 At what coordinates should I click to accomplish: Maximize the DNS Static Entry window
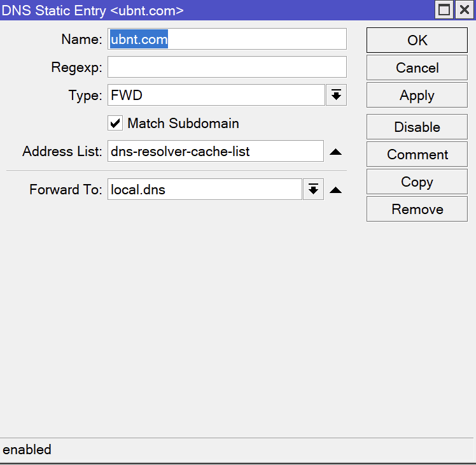point(444,10)
